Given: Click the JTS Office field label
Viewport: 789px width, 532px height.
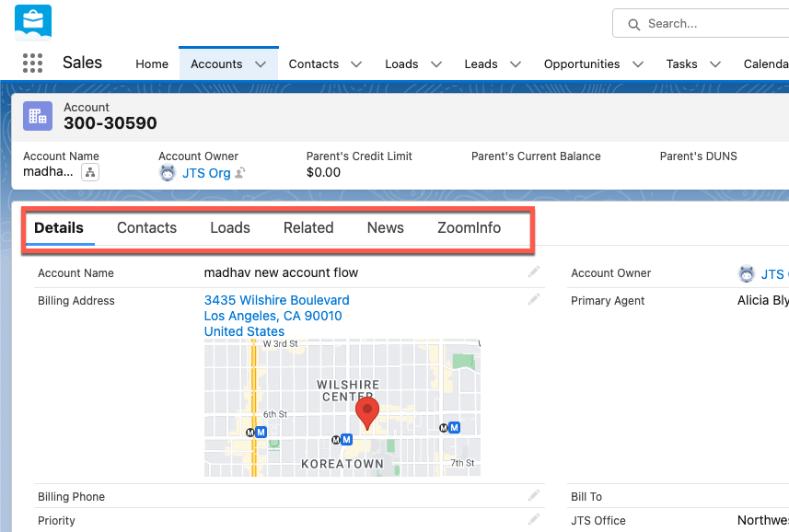Looking at the screenshot, I should [598, 520].
